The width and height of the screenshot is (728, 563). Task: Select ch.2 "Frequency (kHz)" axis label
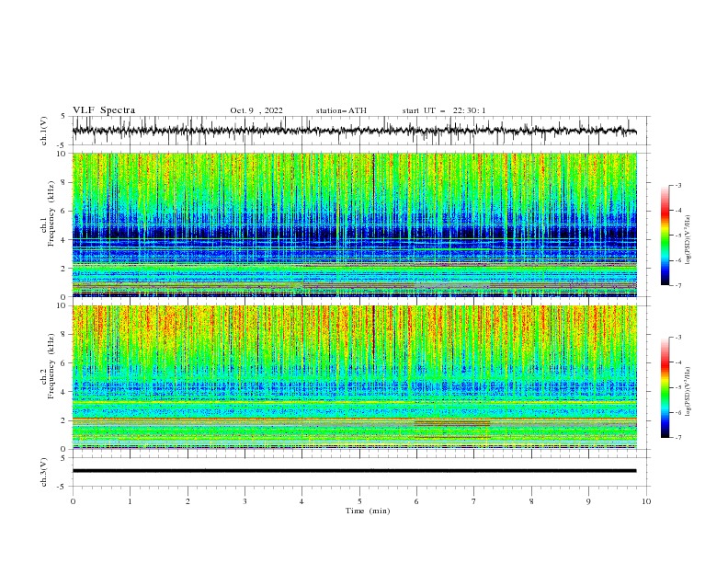[51, 366]
